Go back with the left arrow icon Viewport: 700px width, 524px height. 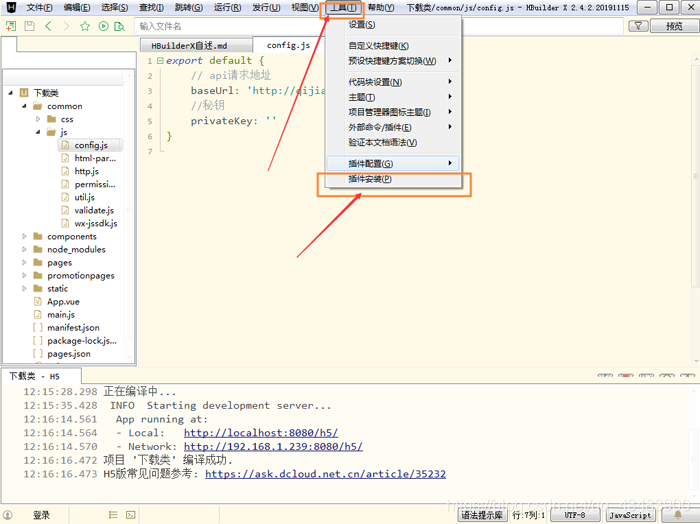[48, 26]
